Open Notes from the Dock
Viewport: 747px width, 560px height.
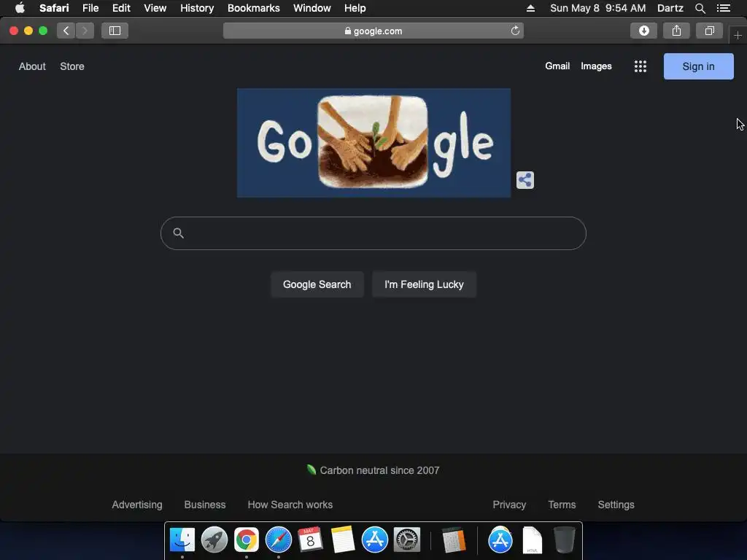coord(343,540)
